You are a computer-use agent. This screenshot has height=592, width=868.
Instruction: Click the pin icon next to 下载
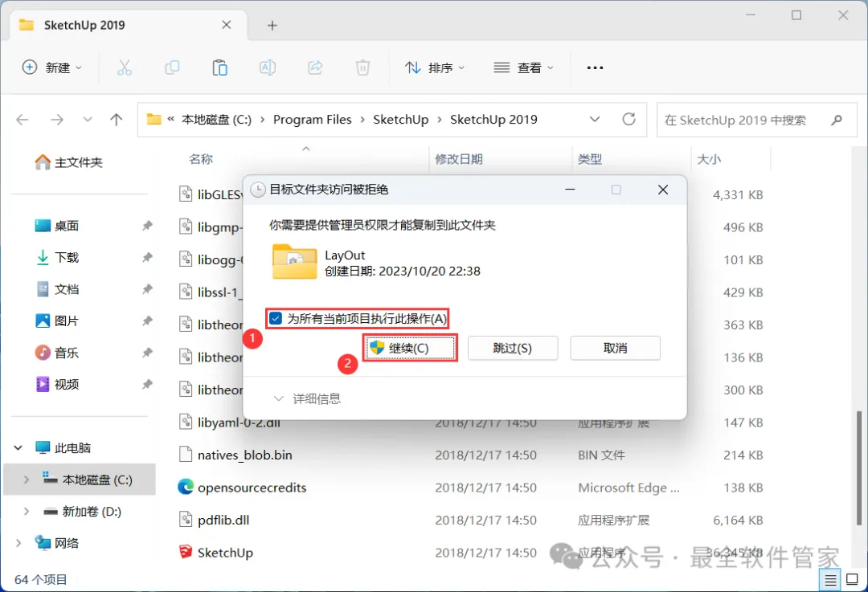[147, 257]
